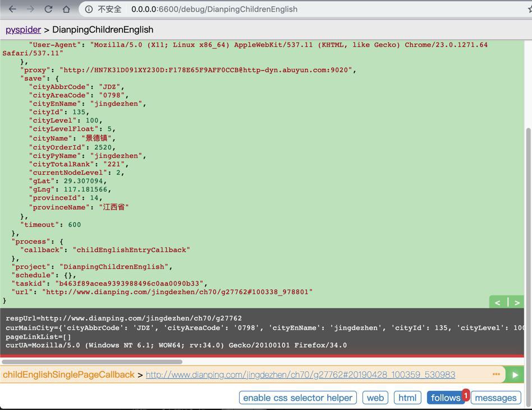This screenshot has height=410, width=532.
Task: Open the browser home page
Action: pyautogui.click(x=66, y=9)
